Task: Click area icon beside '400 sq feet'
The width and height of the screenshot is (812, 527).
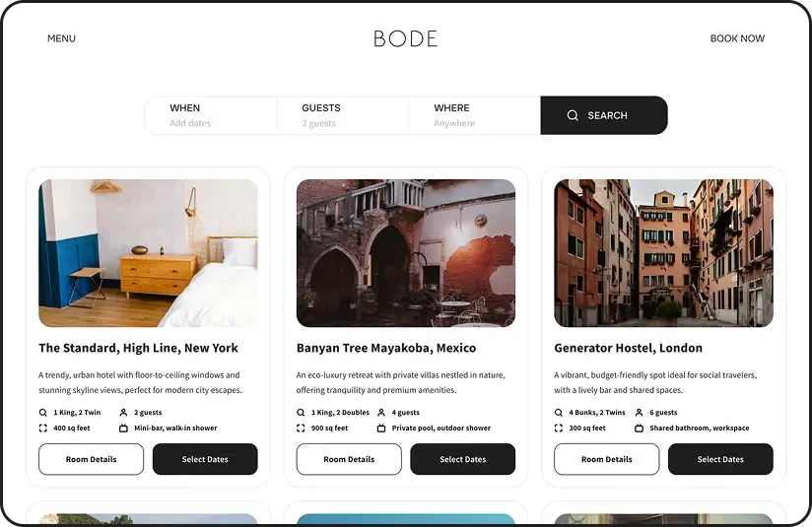Action: point(43,428)
